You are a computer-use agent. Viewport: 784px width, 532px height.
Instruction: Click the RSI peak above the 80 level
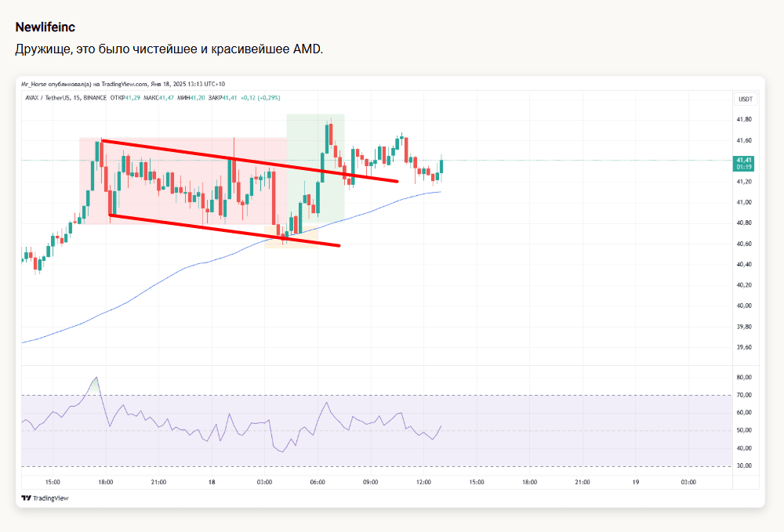pos(96,378)
